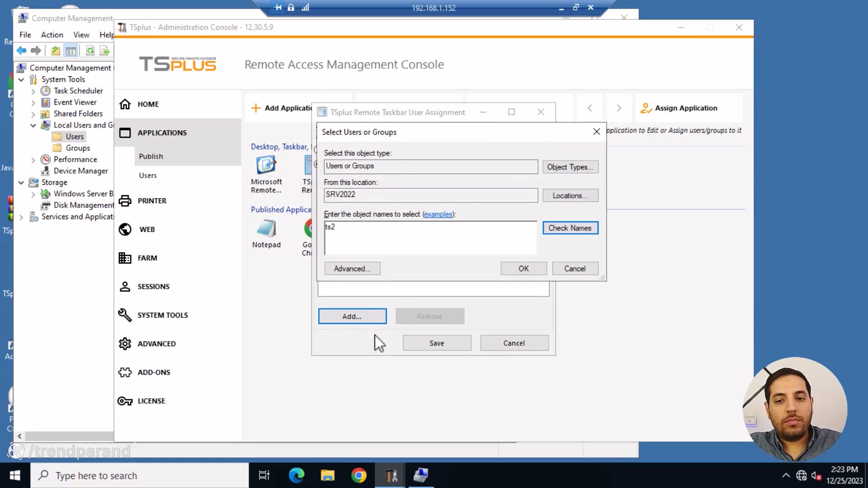868x488 pixels.
Task: Click Save in Taskbar User Assignment window
Action: 437,343
